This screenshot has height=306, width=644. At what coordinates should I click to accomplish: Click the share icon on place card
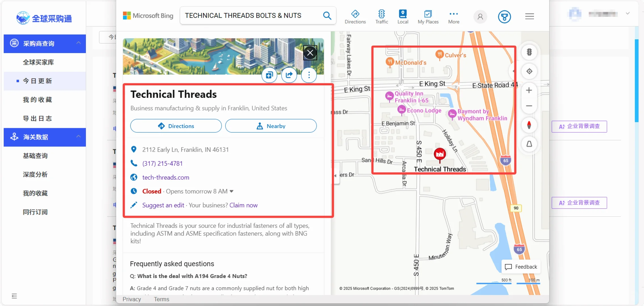(x=289, y=75)
